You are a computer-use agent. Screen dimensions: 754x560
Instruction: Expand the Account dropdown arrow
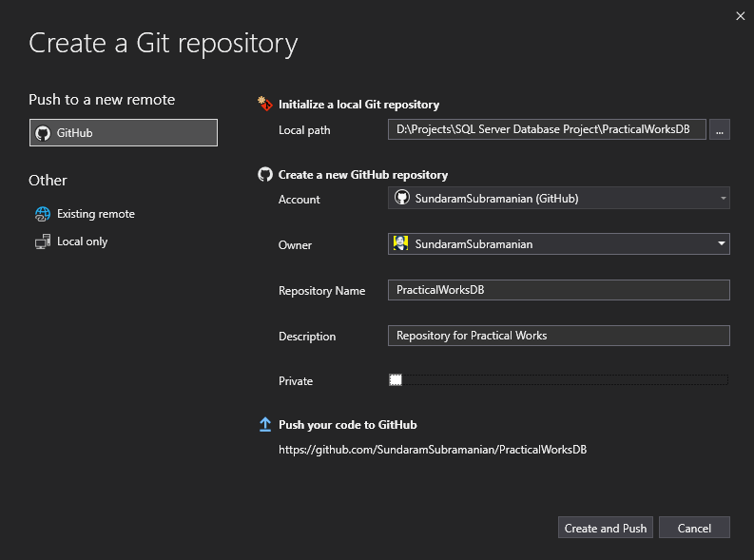(723, 199)
